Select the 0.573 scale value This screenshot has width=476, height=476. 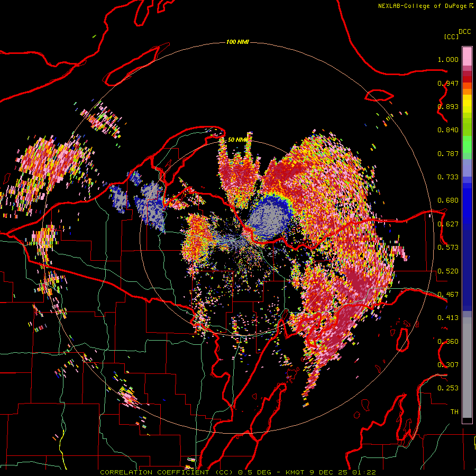pyautogui.click(x=448, y=248)
